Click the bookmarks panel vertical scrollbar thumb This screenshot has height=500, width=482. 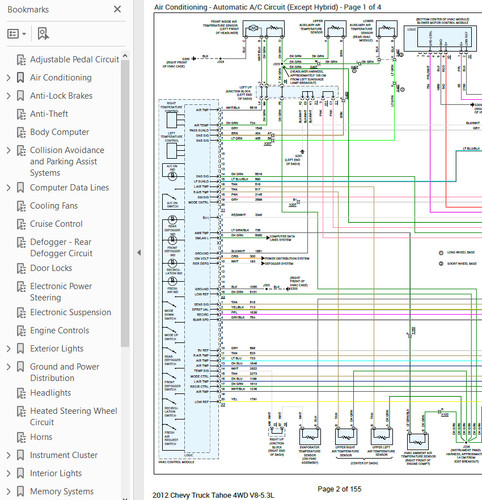125,203
